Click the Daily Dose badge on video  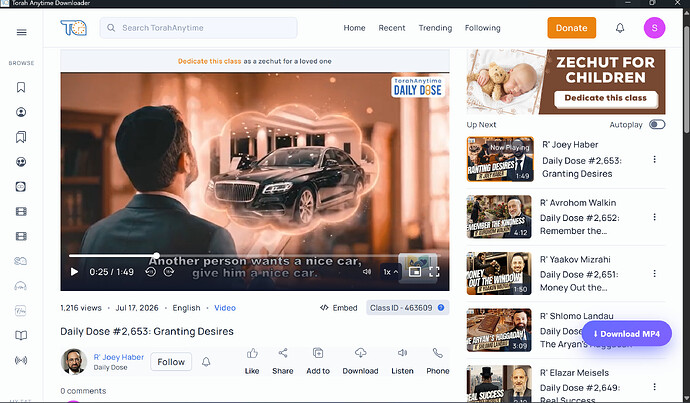coord(417,87)
